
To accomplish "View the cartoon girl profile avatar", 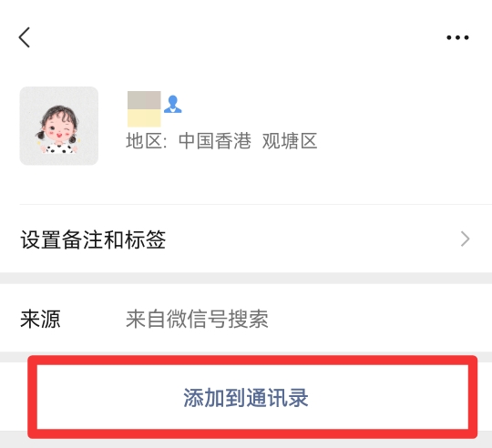I will click(x=59, y=126).
